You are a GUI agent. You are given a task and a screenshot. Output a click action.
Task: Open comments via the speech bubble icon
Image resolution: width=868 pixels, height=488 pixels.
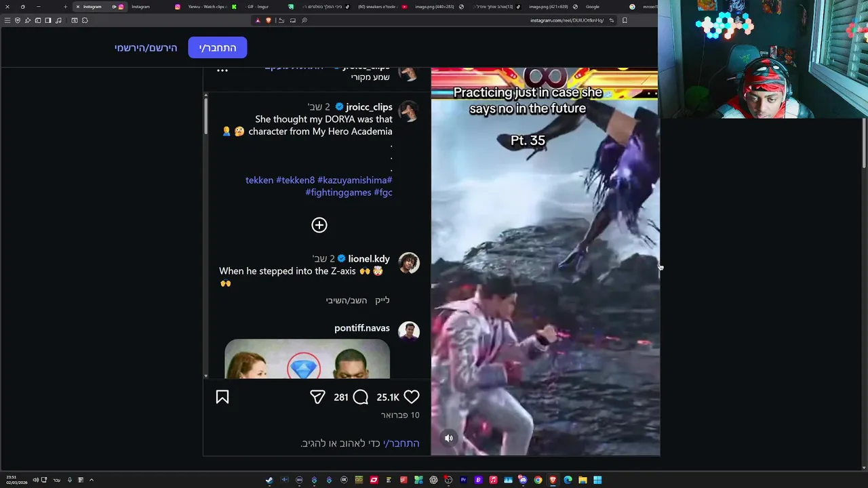(x=361, y=397)
